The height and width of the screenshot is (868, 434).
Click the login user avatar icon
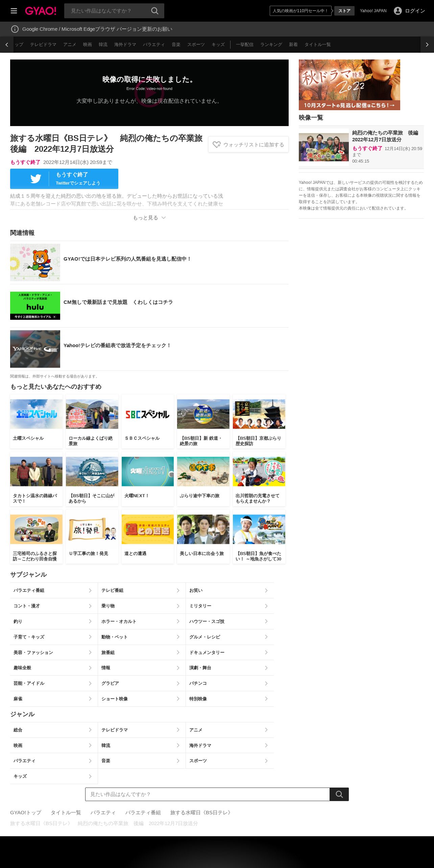point(398,11)
